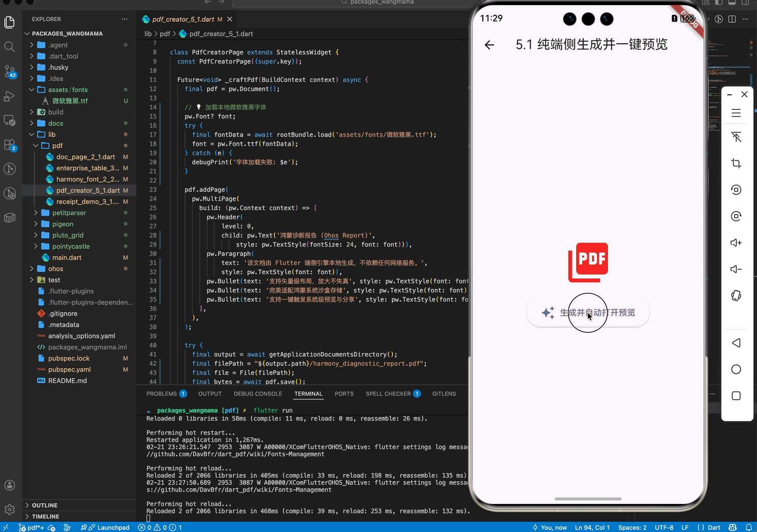Tap the 生成并自动打开预览 button
Screen dimensions: 757x532
pos(588,313)
